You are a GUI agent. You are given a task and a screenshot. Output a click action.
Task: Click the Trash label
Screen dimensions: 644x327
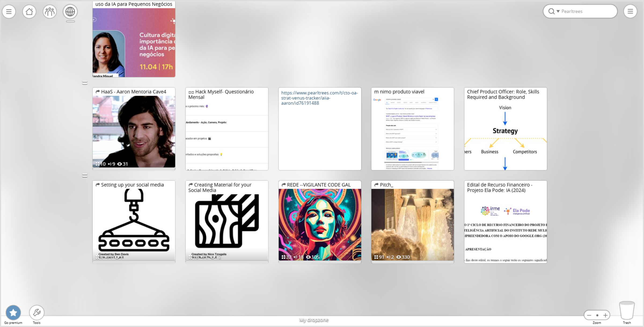point(627,323)
